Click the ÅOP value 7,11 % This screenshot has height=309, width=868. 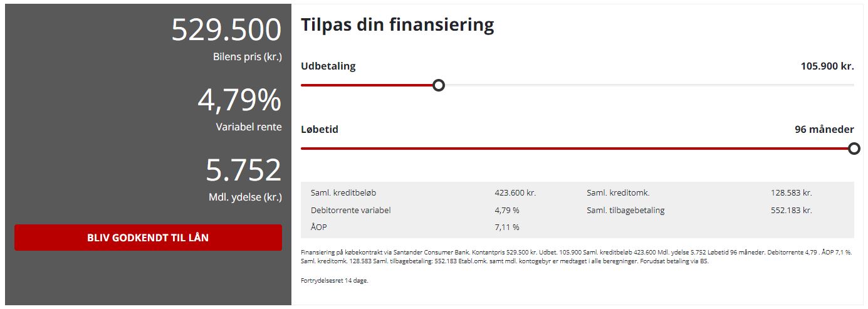click(507, 227)
